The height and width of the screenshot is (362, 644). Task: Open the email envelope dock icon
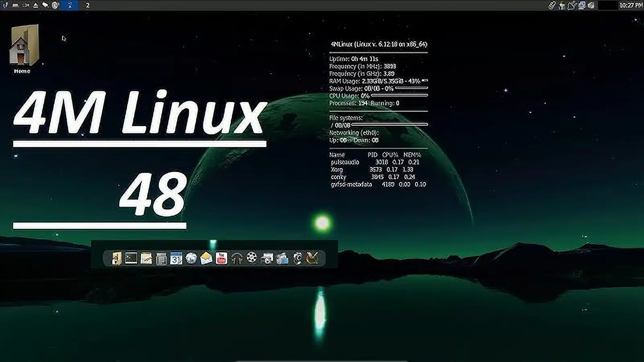pos(206,258)
